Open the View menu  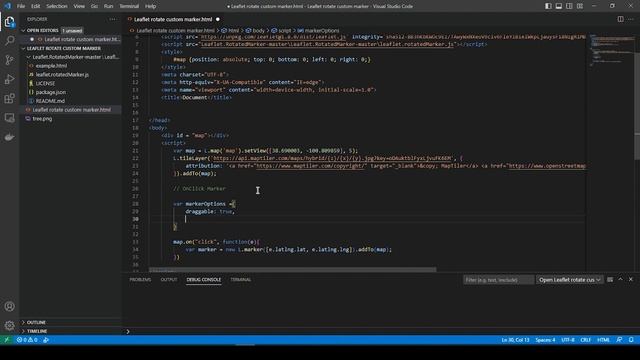pyautogui.click(x=79, y=6)
